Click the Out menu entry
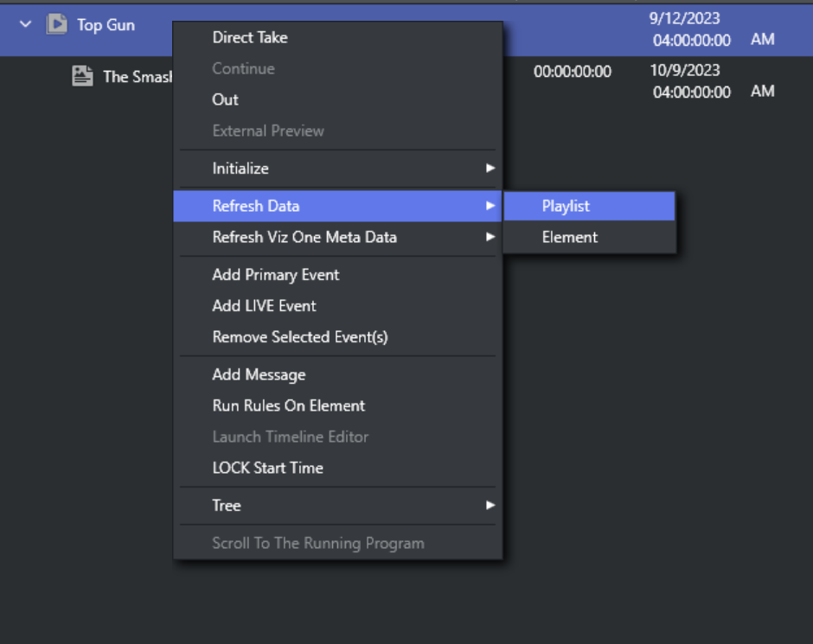This screenshot has height=644, width=813. pyautogui.click(x=226, y=99)
